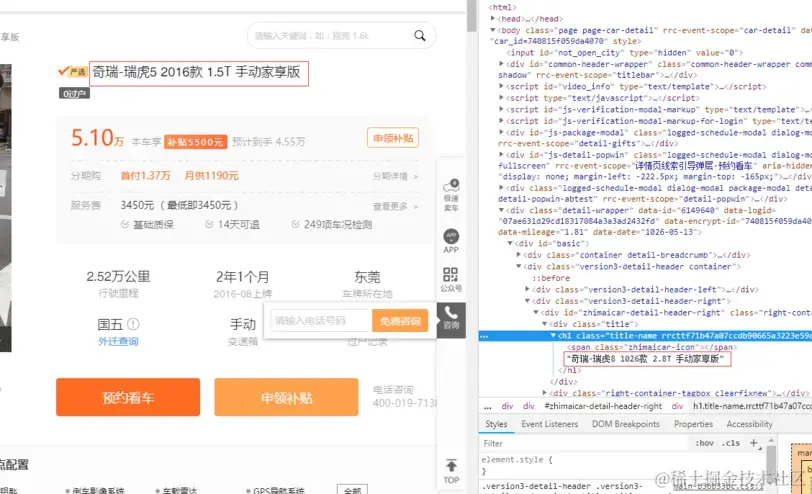The image size is (812, 494).
Task: Click 月供1190元 text
Action: coord(211,176)
